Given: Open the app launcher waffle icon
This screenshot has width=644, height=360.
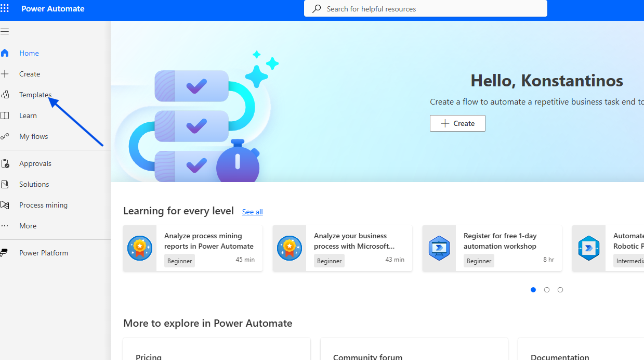Looking at the screenshot, I should click(5, 9).
